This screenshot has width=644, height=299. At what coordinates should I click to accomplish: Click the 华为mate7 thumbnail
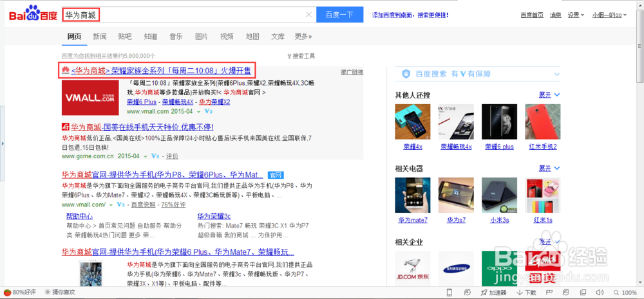[412, 195]
